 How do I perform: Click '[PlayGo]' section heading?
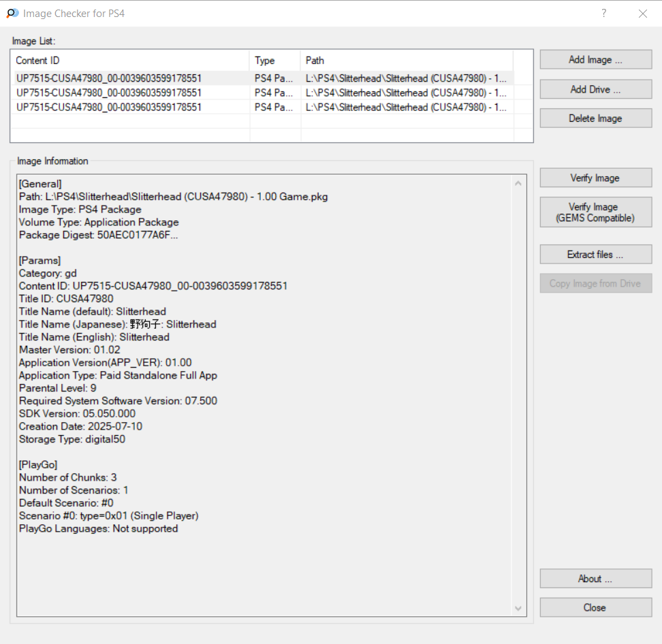click(x=38, y=465)
